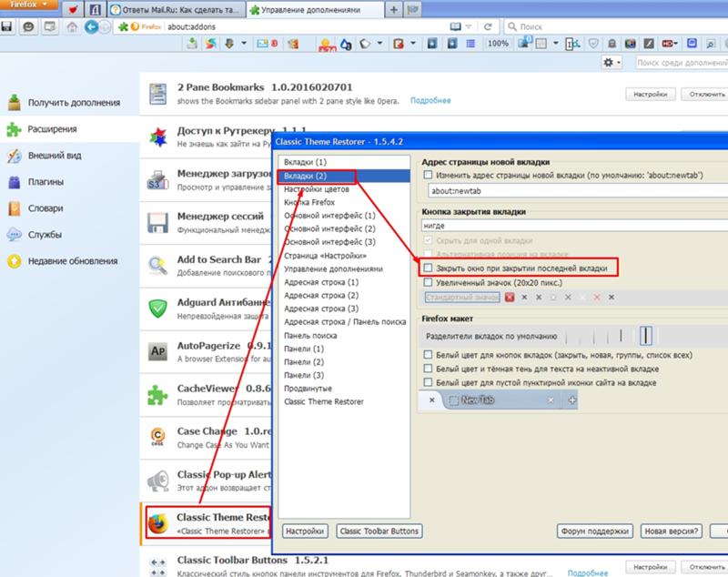
Task: Click the about:newtab address text field
Action: point(578,191)
